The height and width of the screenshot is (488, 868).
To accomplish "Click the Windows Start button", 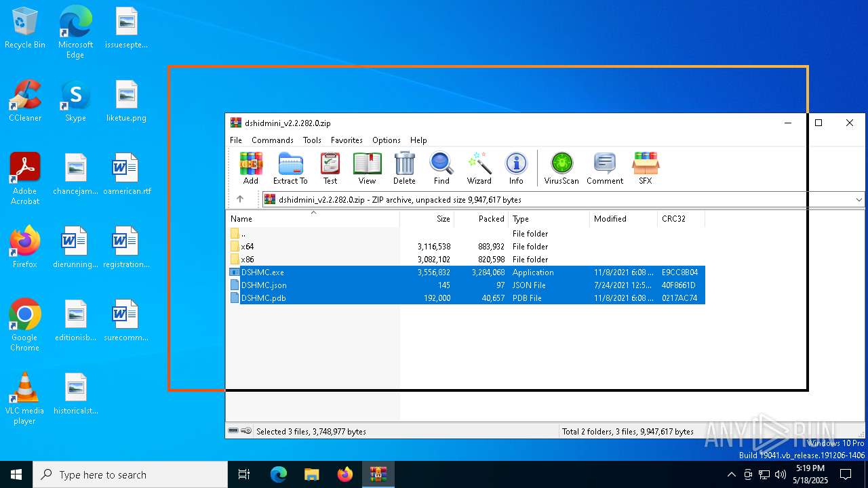I will [16, 474].
